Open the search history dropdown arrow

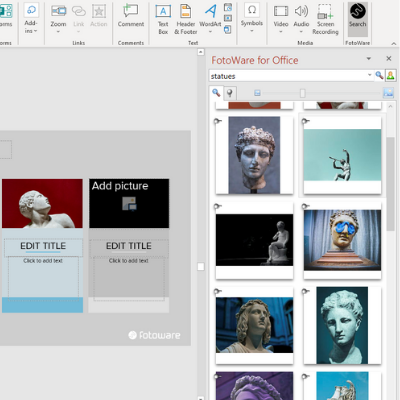(x=370, y=75)
